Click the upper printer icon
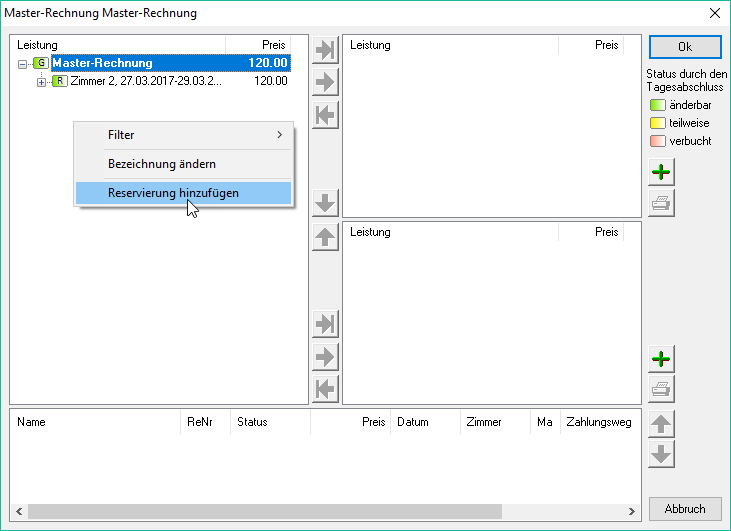 [661, 203]
